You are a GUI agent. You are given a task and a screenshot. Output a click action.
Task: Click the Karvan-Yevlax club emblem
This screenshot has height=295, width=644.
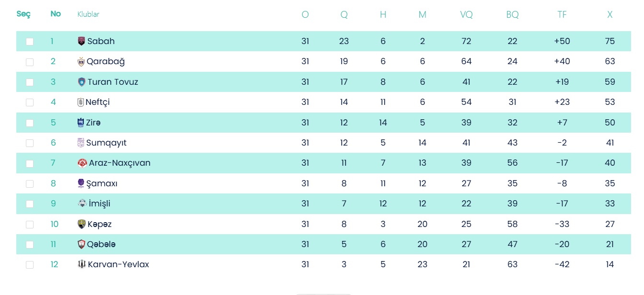click(81, 264)
